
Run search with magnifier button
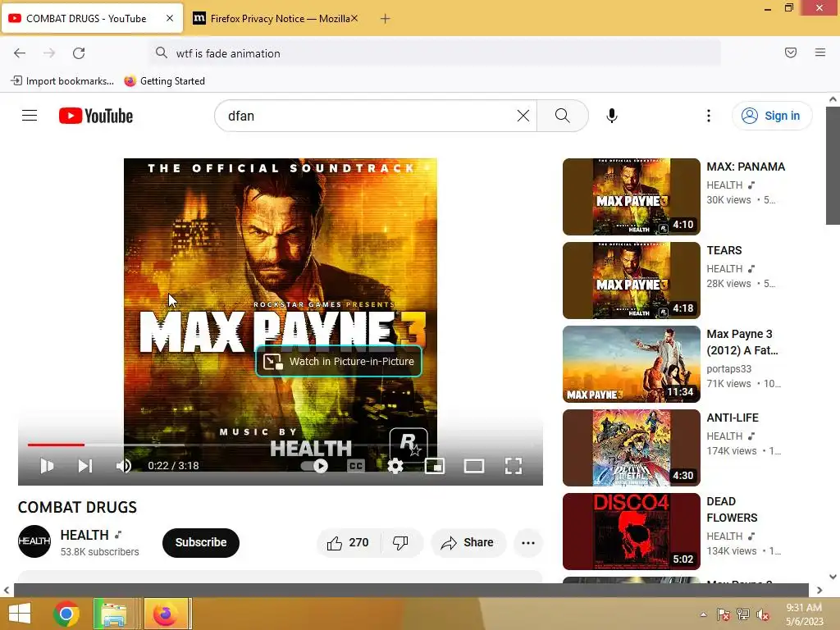[563, 116]
